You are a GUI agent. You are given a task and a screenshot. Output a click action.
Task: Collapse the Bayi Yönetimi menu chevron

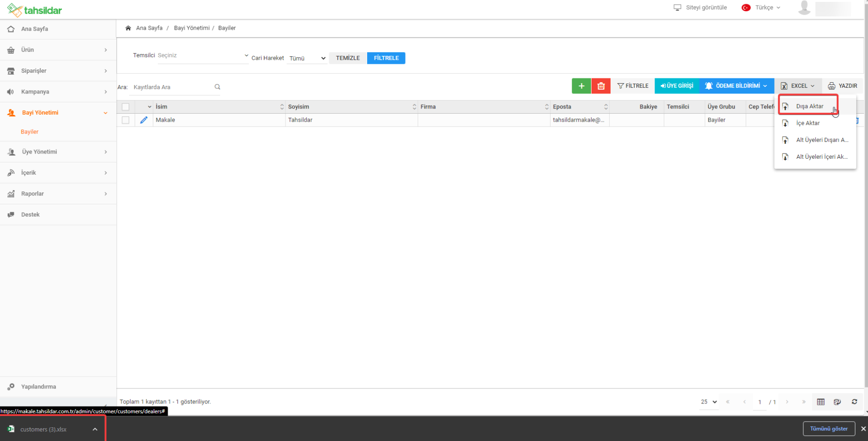pyautogui.click(x=106, y=113)
